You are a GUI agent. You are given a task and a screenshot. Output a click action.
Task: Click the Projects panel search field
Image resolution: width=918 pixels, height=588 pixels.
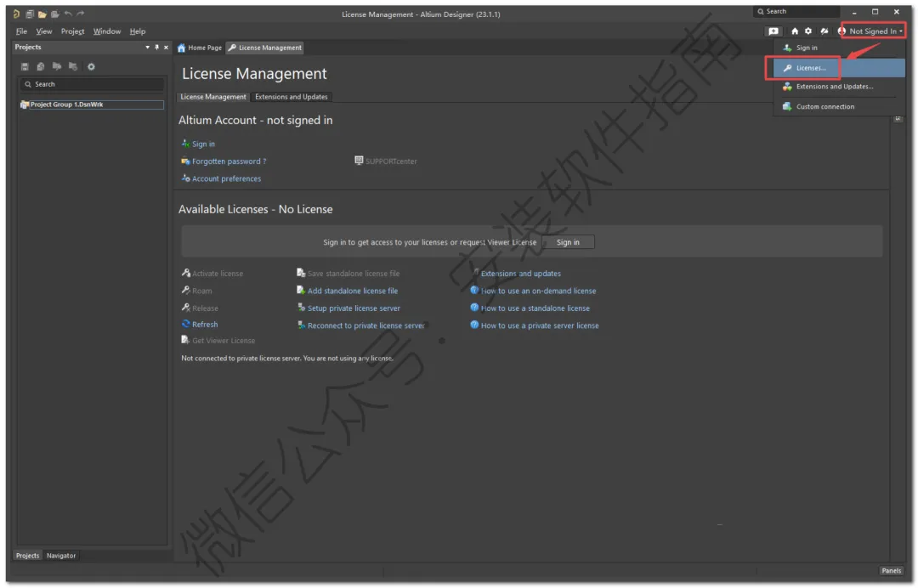pyautogui.click(x=92, y=84)
